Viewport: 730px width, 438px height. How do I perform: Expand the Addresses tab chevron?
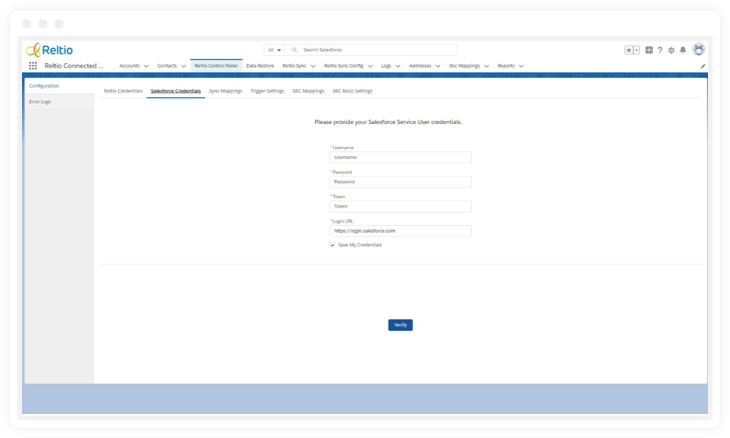[438, 66]
